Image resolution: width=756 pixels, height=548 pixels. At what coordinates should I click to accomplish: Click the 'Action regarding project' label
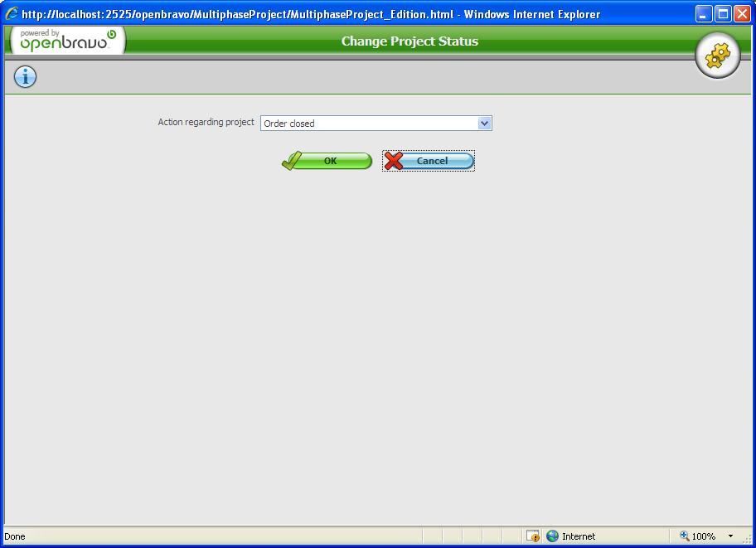click(206, 122)
